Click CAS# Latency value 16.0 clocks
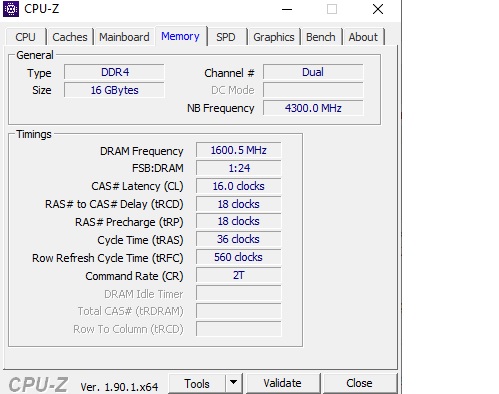Image resolution: width=499 pixels, height=394 pixels. pyautogui.click(x=239, y=186)
